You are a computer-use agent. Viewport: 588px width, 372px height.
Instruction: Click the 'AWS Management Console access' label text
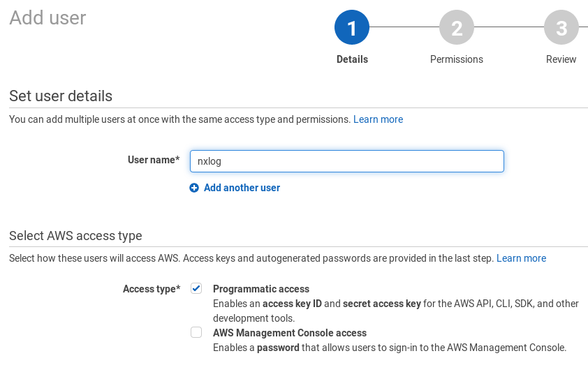[x=289, y=333]
